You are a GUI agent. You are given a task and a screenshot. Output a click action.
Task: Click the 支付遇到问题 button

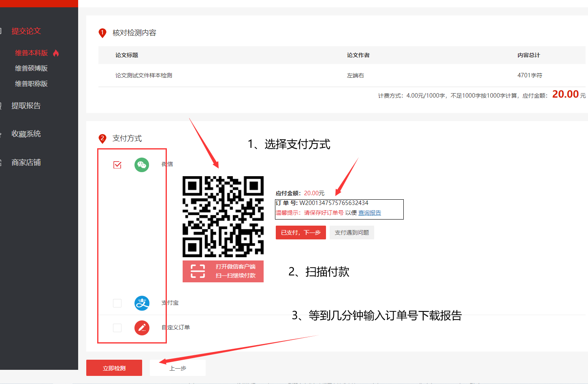(x=352, y=233)
